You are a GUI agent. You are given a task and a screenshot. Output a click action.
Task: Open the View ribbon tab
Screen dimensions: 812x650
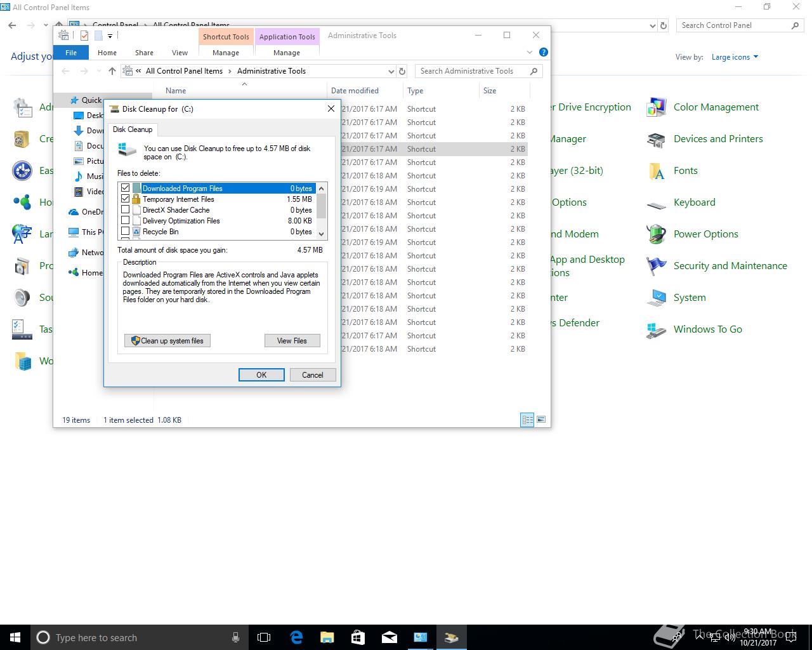tap(180, 53)
